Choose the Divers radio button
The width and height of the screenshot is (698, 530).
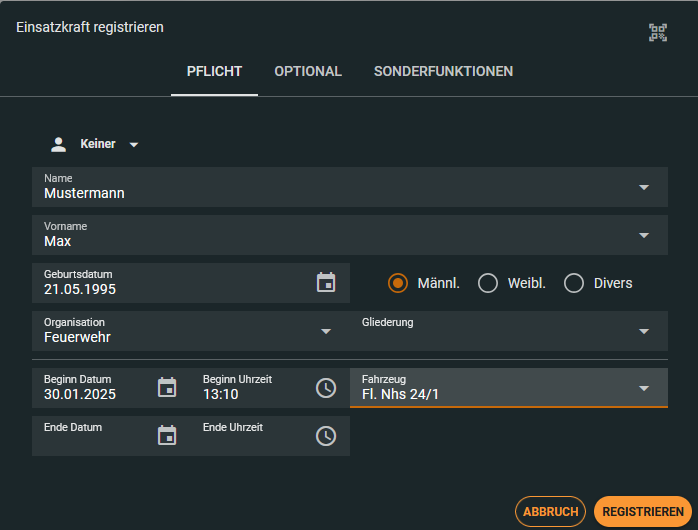tap(574, 283)
